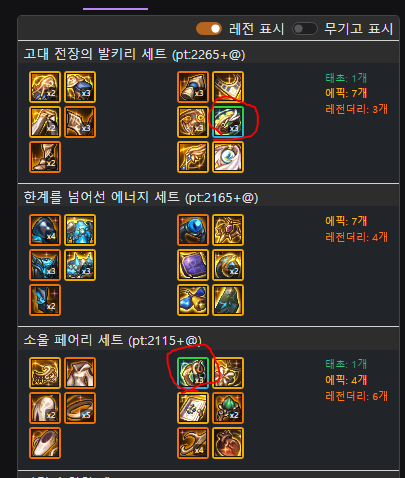Select the blue ribbon bell item icon
The width and height of the screenshot is (405, 478).
[x=193, y=300]
